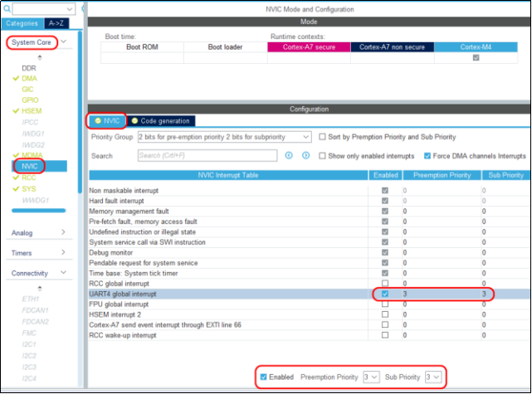The image size is (532, 394).
Task: Click the Connectivity list scroll-up arrow
Action: (x=40, y=289)
